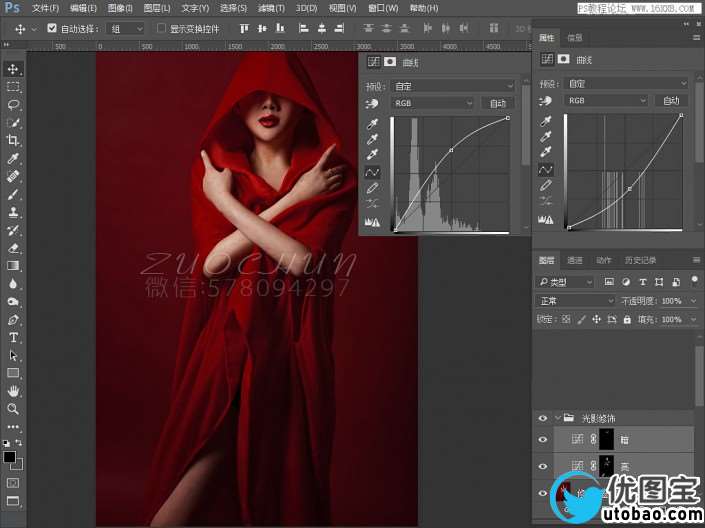Image resolution: width=705 pixels, height=528 pixels.
Task: Filter layers by type layers (T icon)
Action: [643, 282]
